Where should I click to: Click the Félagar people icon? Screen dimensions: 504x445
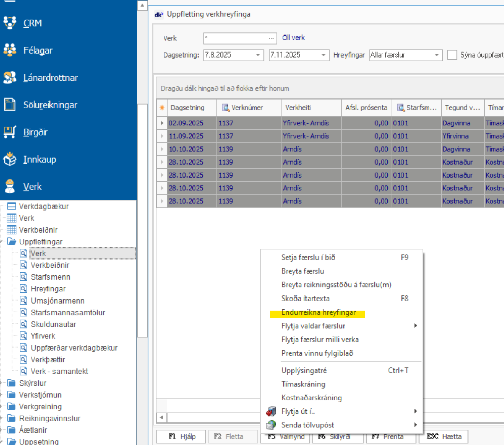click(10, 50)
